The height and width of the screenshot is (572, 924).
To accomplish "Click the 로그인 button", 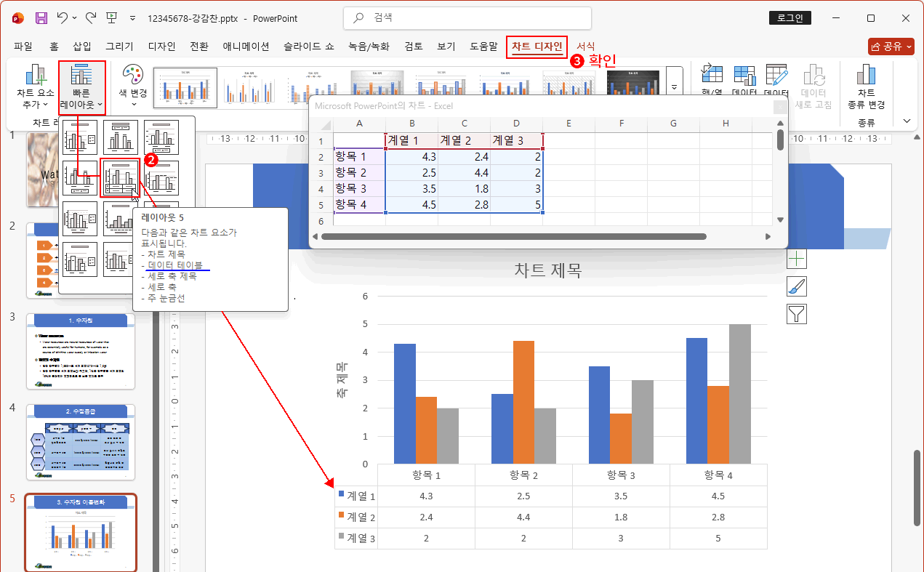I will (790, 17).
